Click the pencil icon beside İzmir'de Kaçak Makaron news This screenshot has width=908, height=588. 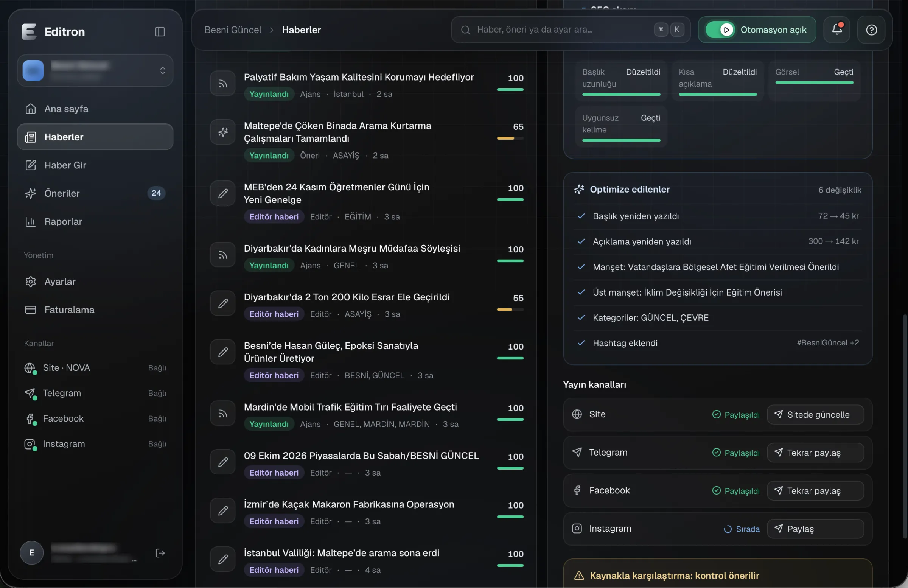(223, 510)
